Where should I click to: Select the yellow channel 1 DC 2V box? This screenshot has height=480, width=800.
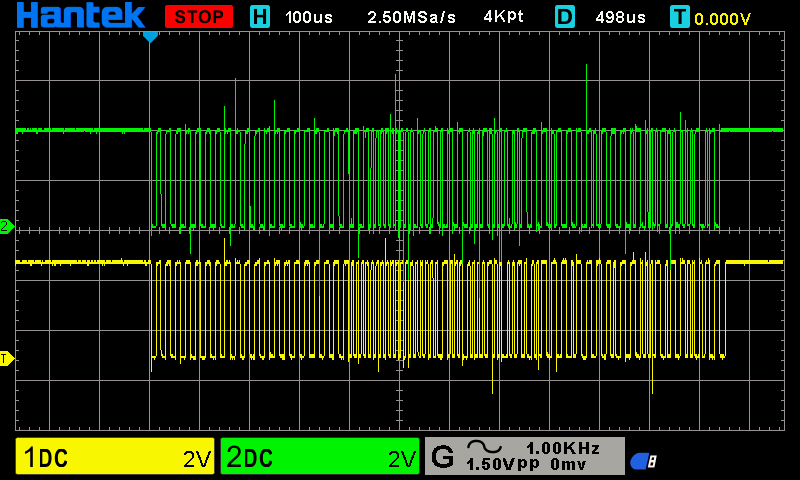tap(115, 456)
